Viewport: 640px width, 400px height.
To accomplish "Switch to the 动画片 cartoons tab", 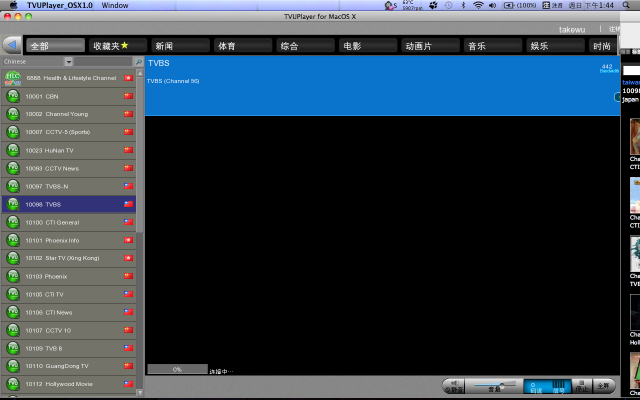I will point(430,45).
